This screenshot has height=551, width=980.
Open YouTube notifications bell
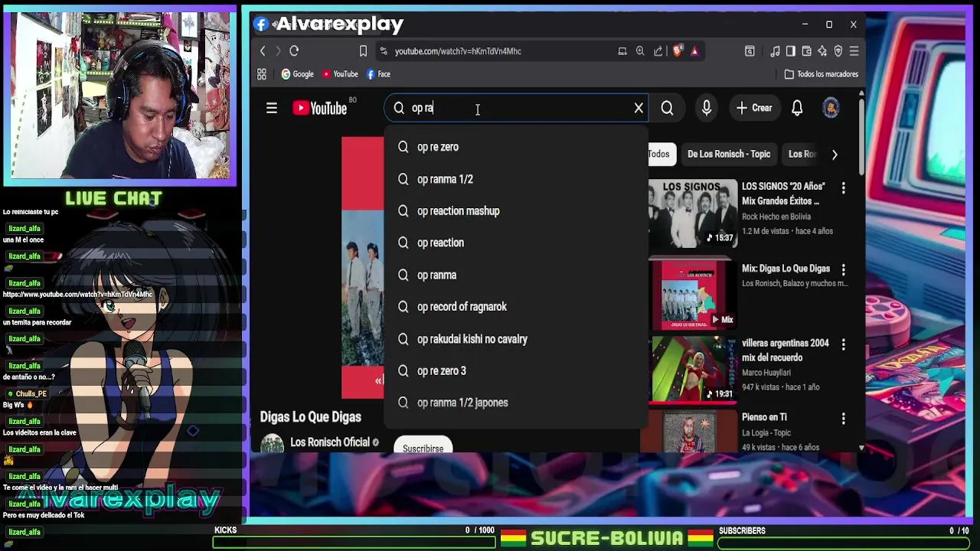(797, 109)
